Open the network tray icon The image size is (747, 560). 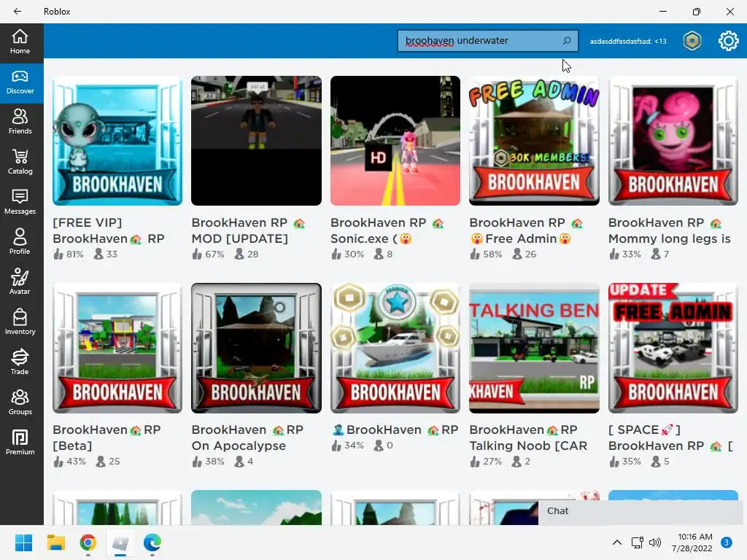point(637,542)
